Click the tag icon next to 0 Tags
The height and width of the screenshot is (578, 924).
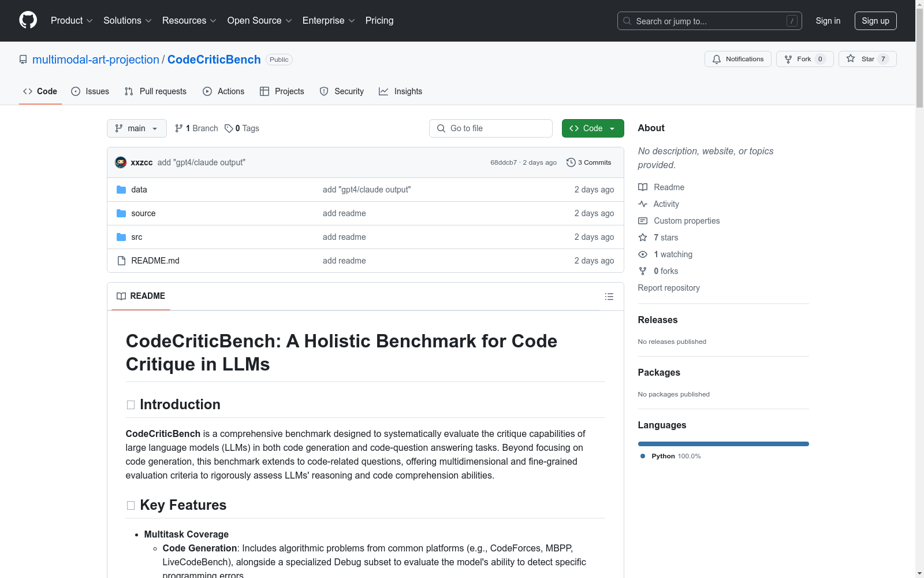[229, 128]
